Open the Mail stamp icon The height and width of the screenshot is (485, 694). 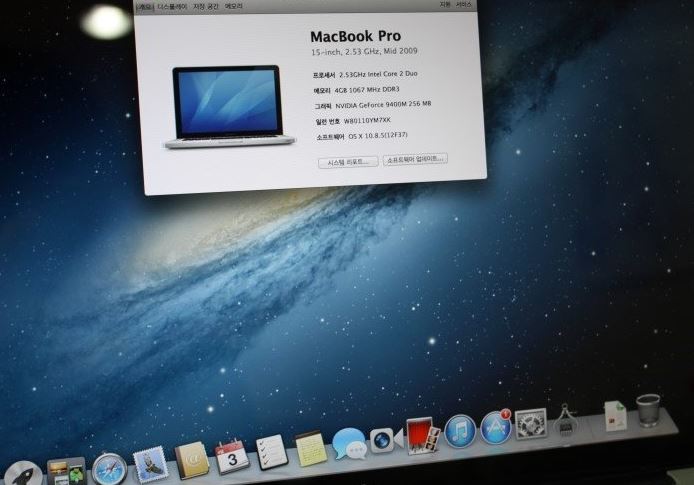click(150, 464)
